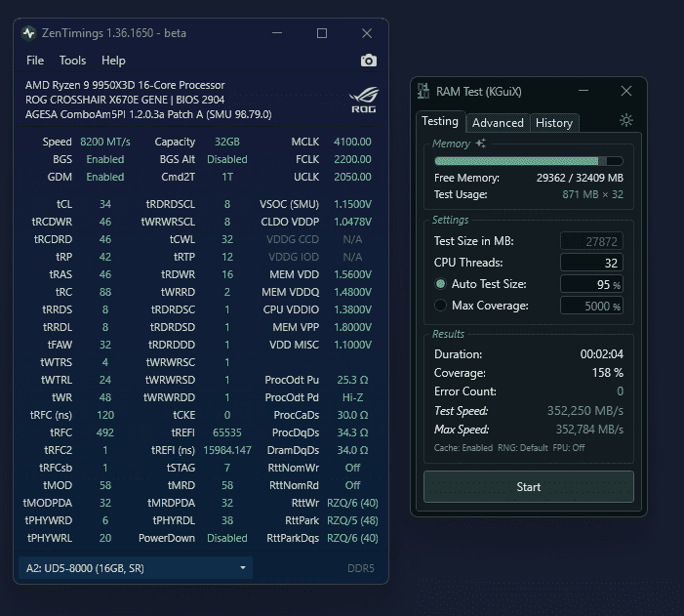Open the File menu
This screenshot has height=616, width=684.
(x=35, y=61)
